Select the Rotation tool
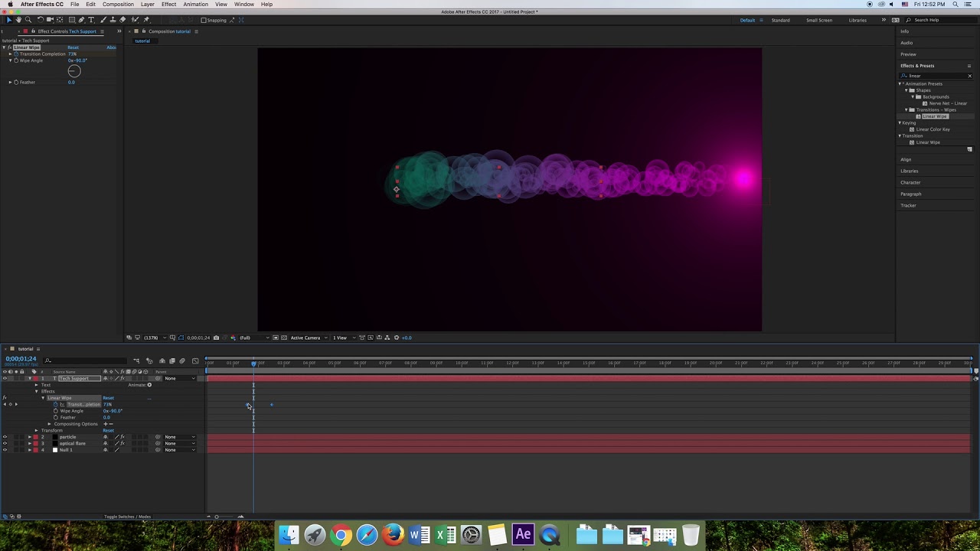 click(x=41, y=20)
